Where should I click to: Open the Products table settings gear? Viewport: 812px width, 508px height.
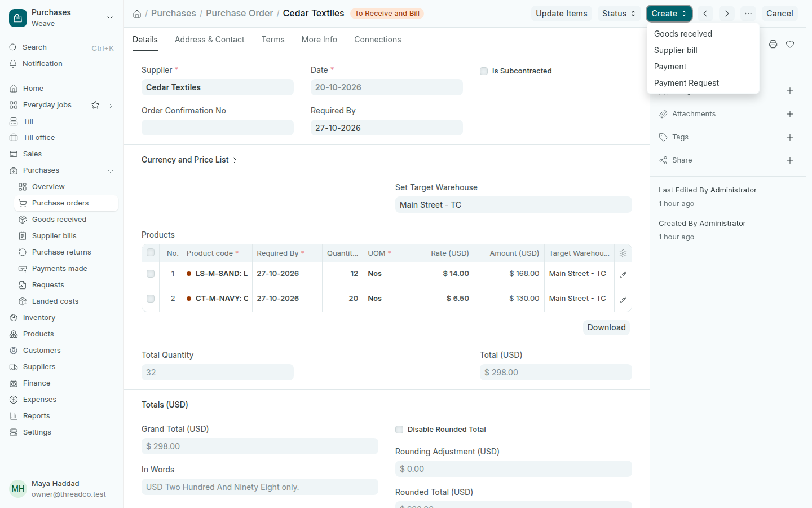tap(623, 253)
